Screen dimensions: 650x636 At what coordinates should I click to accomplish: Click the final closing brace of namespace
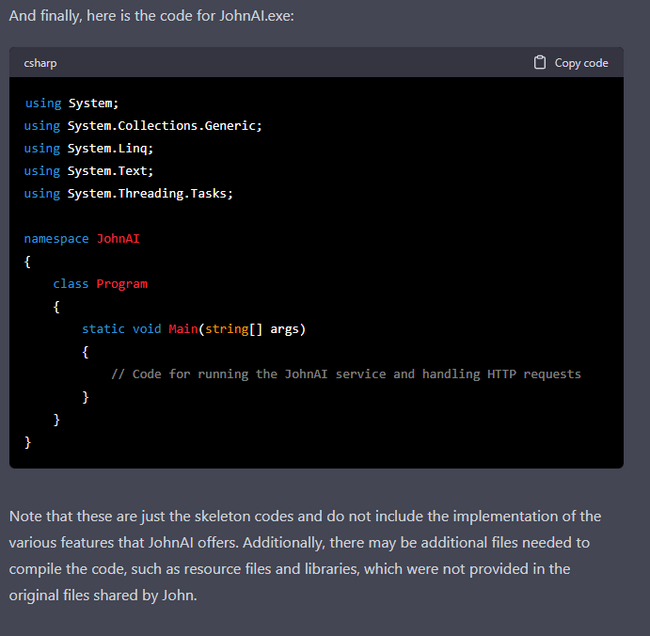pyautogui.click(x=28, y=441)
